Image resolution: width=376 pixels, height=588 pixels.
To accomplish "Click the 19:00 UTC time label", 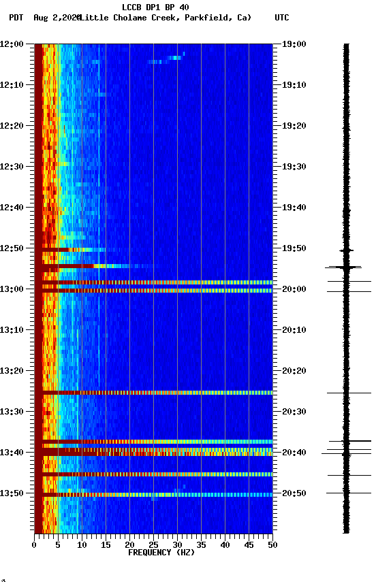I will 294,44.
